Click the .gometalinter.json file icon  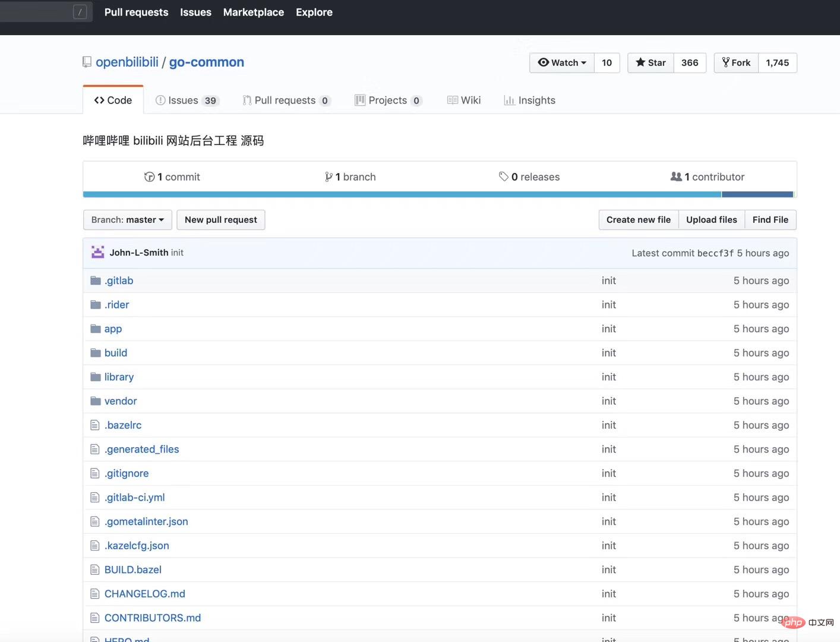94,521
